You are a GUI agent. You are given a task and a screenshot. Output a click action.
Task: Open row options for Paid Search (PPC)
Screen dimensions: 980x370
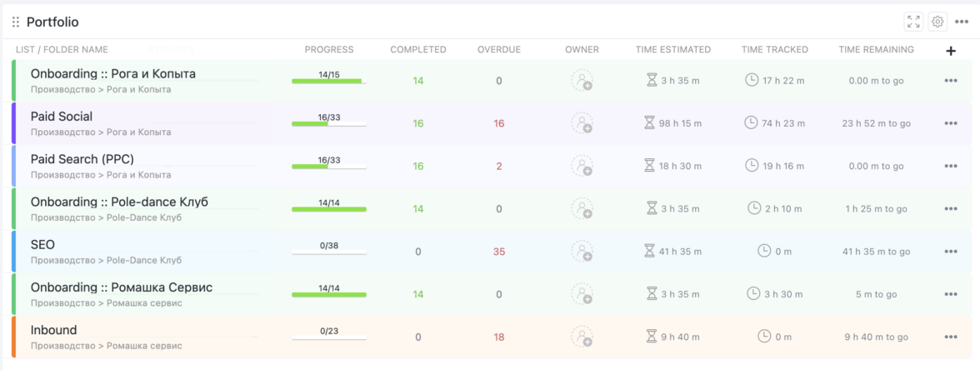pyautogui.click(x=951, y=167)
